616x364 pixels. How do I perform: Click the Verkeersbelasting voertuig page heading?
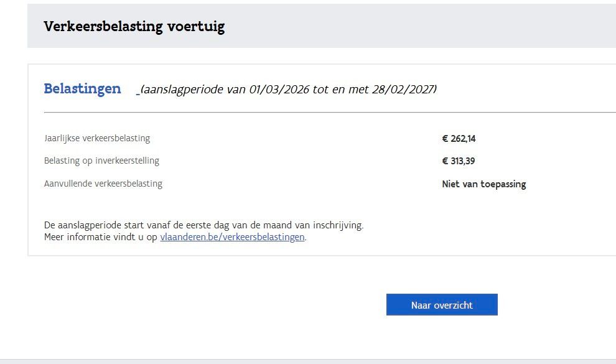(134, 26)
